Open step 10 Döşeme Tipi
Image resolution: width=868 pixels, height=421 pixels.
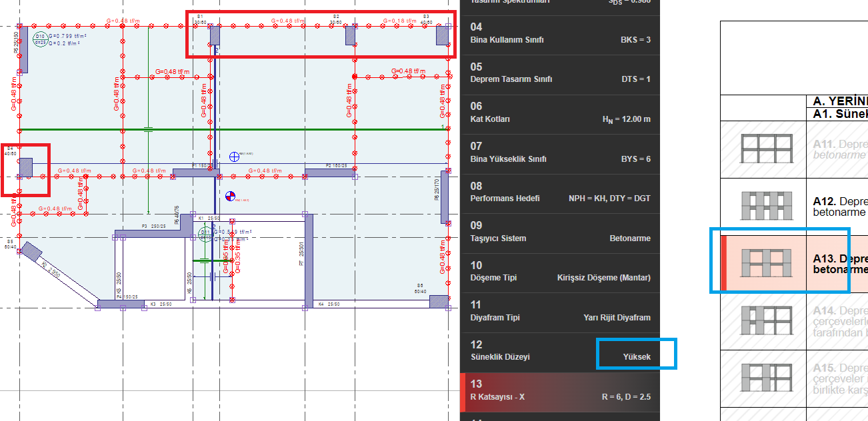point(560,271)
